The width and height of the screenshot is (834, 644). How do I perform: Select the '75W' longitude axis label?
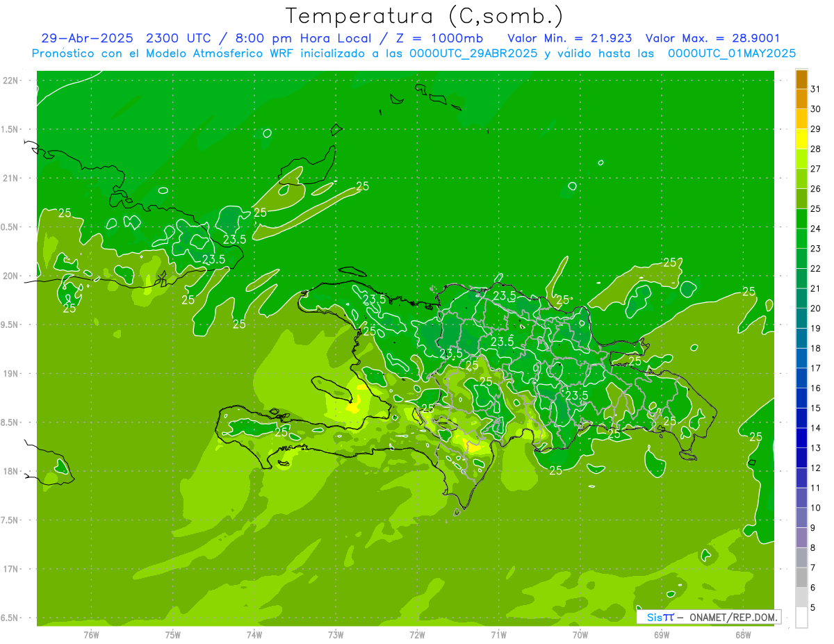coord(173,635)
